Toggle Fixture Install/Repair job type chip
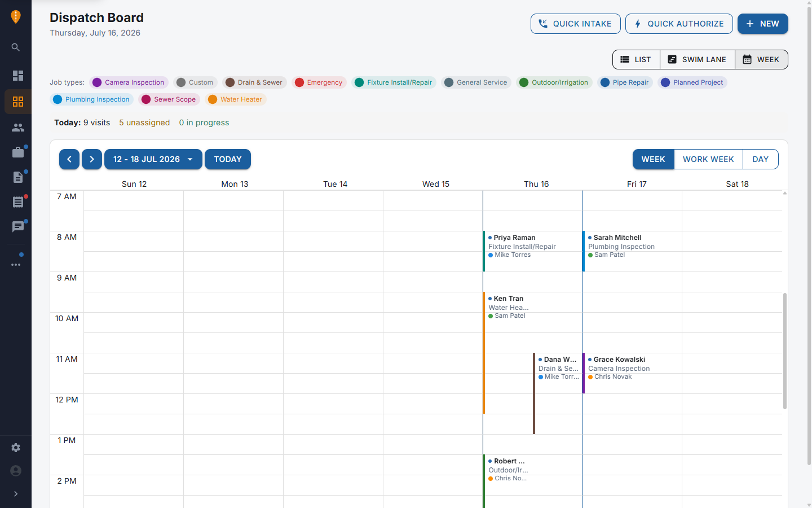Screen dimensions: 812x508 pyautogui.click(x=394, y=82)
